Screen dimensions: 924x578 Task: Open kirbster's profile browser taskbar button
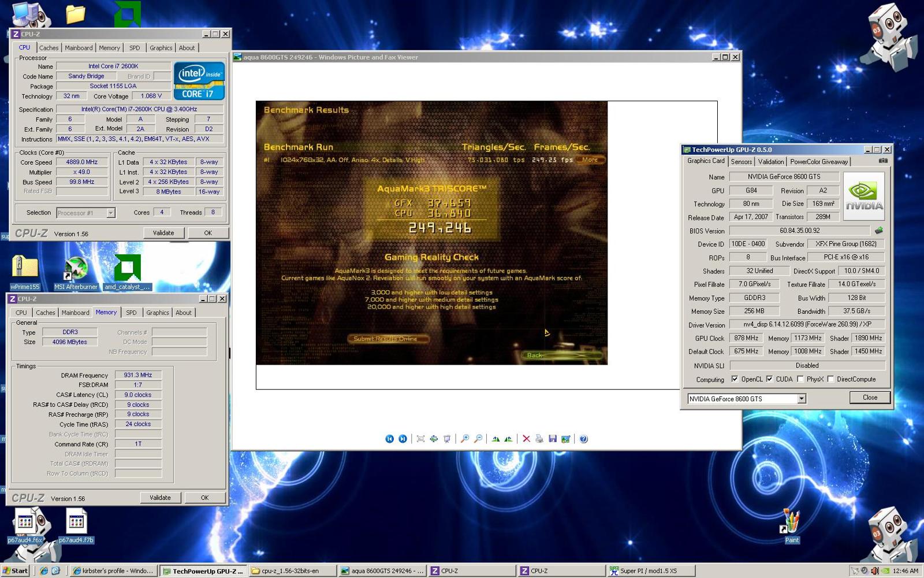[x=113, y=570]
